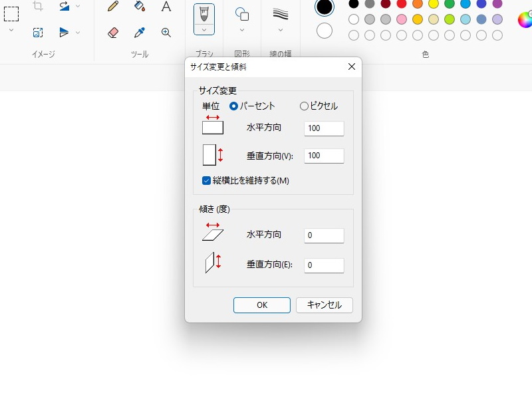Click the 水平方向 resize input field
Viewport: 532px width, 399px height.
324,128
